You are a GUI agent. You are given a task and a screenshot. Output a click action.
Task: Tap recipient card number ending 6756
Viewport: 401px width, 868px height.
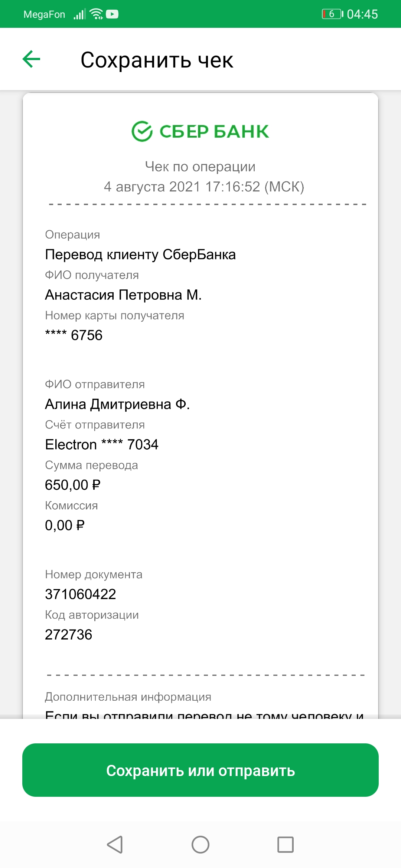74,335
